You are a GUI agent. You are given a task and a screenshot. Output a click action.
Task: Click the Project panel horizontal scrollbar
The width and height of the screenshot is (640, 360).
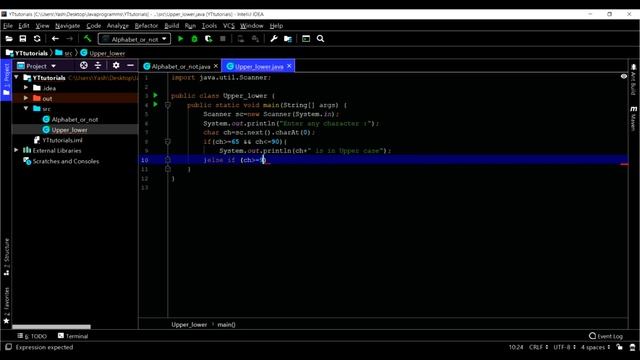click(51, 327)
